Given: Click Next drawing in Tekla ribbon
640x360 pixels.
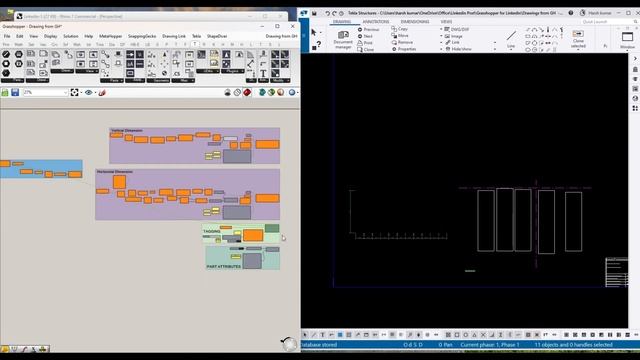Looking at the screenshot, I should pos(365,36).
